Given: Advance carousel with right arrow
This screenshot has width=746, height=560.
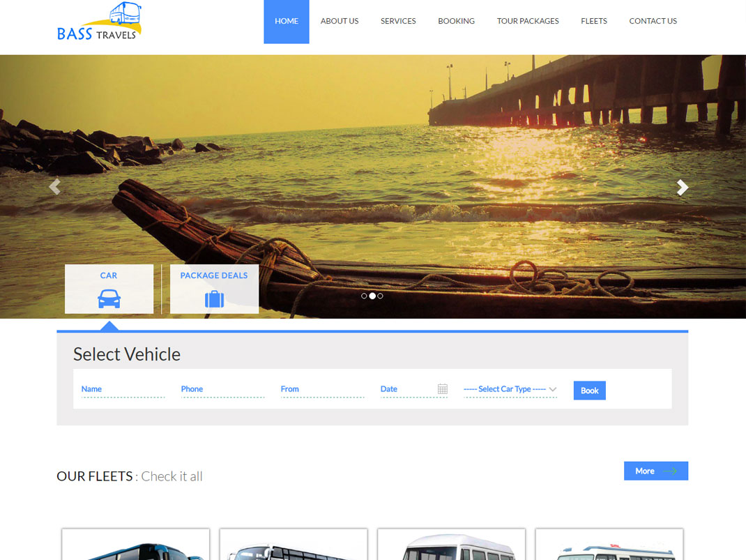Looking at the screenshot, I should coord(683,187).
